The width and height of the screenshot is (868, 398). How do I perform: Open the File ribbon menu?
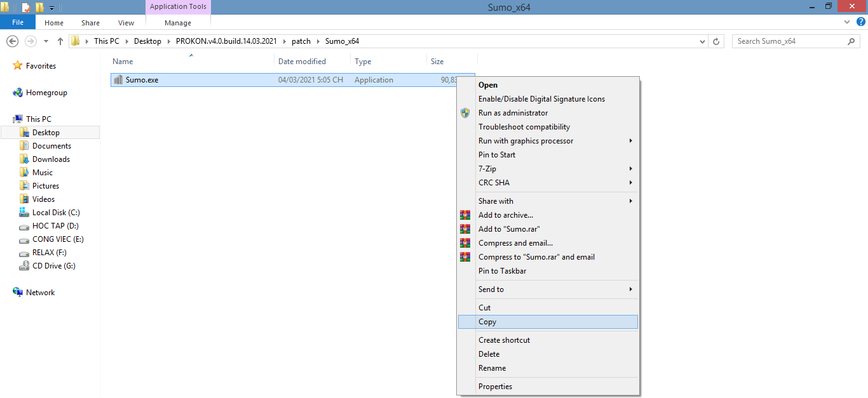click(18, 23)
